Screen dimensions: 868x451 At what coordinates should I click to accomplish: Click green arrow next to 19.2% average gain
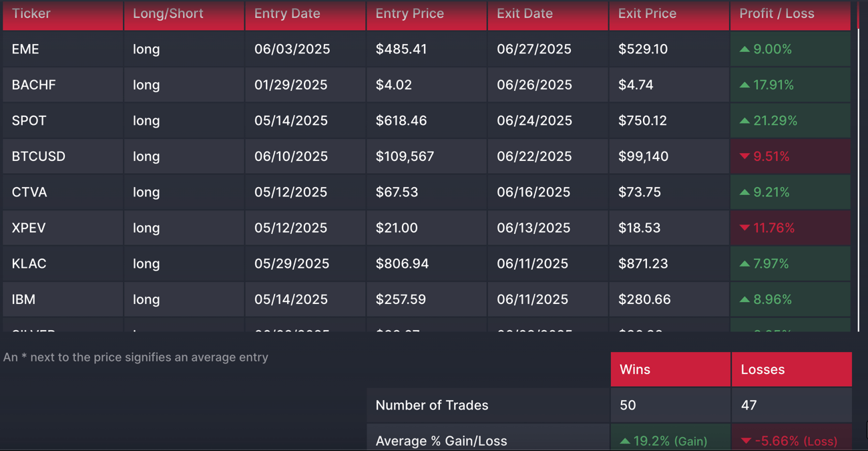(624, 441)
